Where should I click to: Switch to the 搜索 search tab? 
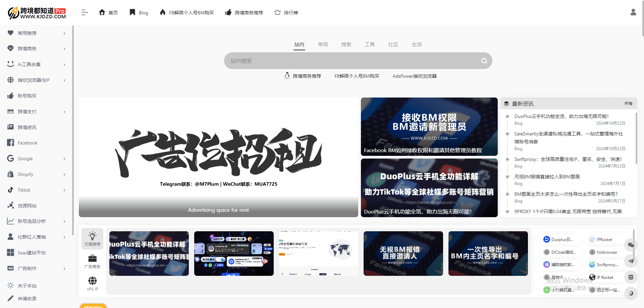[x=346, y=45]
